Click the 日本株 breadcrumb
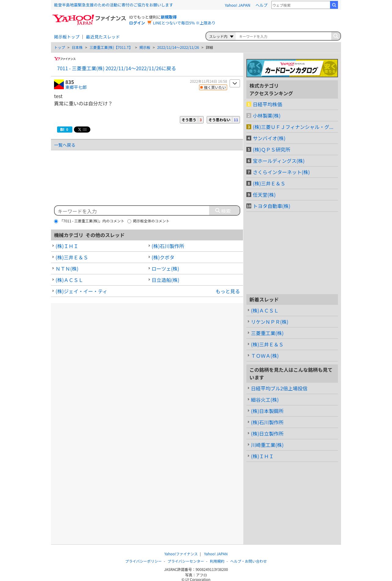Image resolution: width=392 pixels, height=581 pixels. 77,48
